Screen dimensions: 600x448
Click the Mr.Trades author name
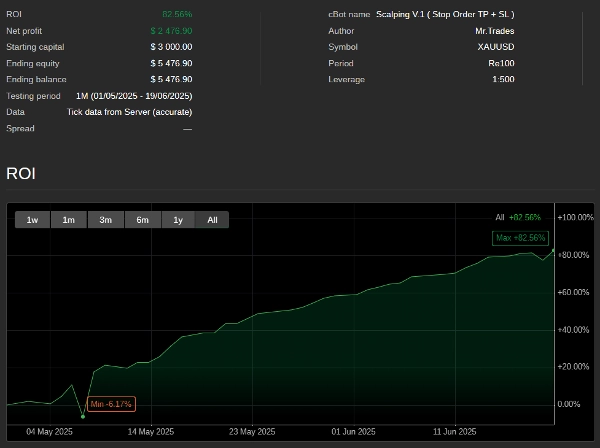[494, 31]
